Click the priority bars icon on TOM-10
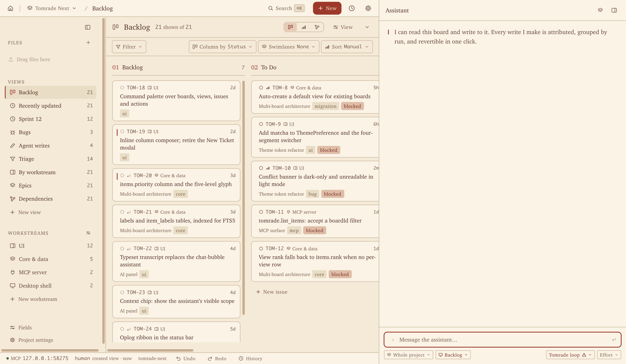 pyautogui.click(x=268, y=168)
